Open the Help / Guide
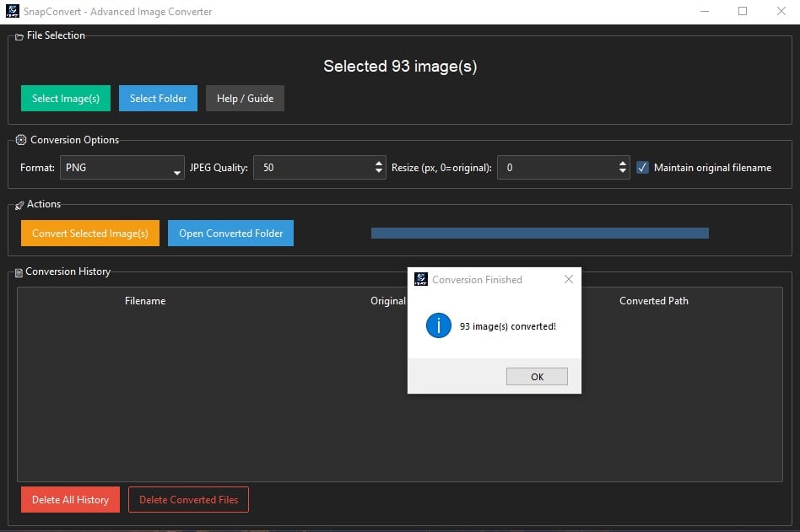The width and height of the screenshot is (800, 532). coord(245,99)
